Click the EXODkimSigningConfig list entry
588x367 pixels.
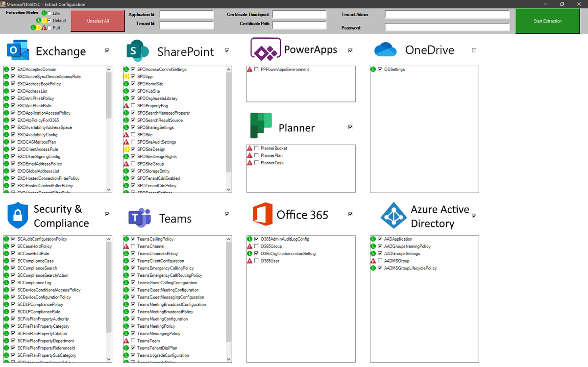pos(39,157)
